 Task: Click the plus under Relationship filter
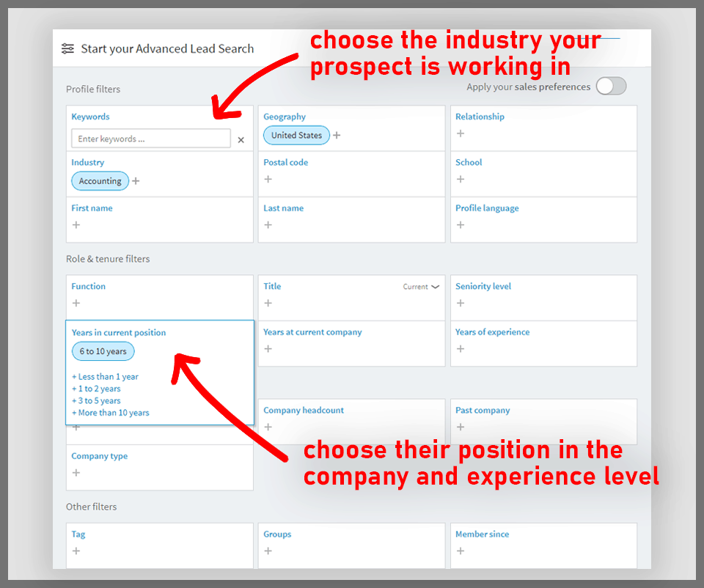[x=460, y=133]
